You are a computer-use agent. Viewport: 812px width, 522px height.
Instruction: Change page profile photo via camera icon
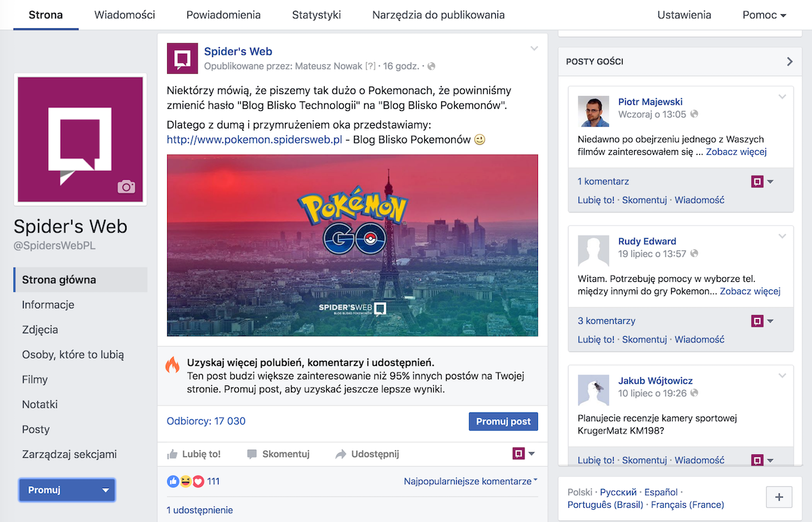(127, 187)
